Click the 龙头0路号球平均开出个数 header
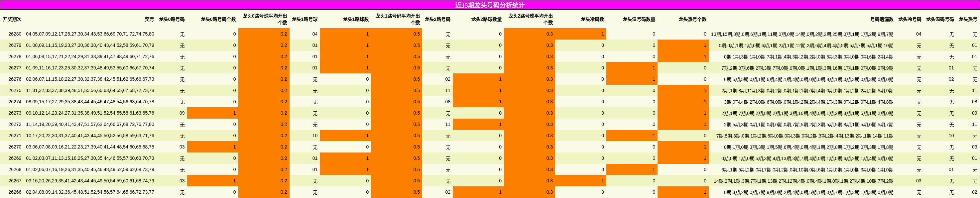 265,19
